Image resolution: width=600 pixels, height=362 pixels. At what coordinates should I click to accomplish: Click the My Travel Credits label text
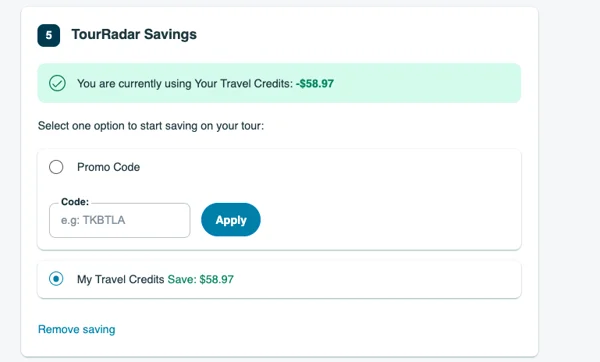(x=121, y=279)
